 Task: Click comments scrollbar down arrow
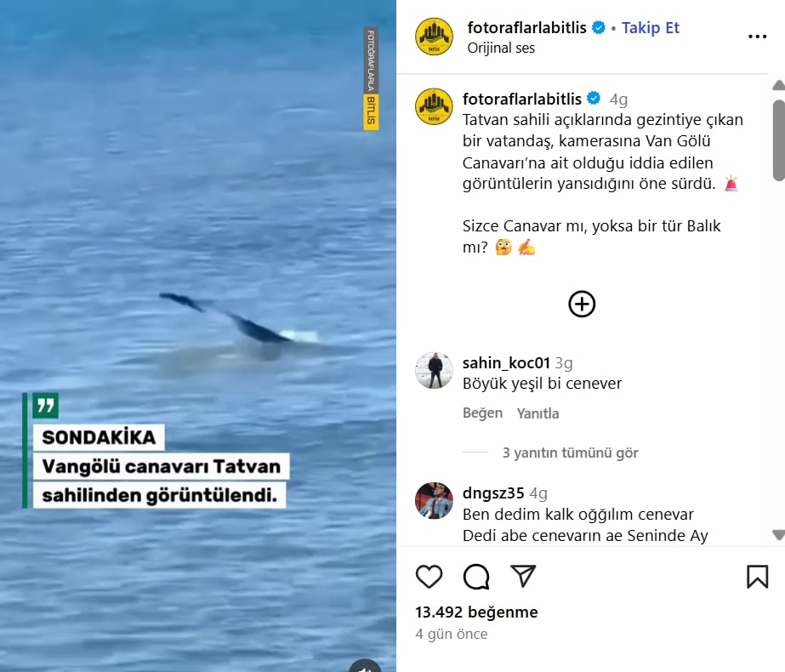[778, 535]
